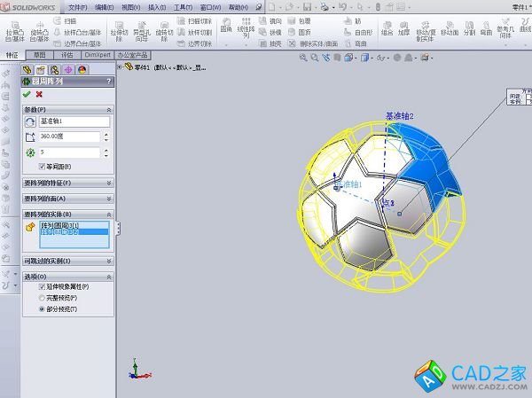532x398 pixels.
Task: Click the reverse direction icon beside 基准轴1
Action: coord(30,121)
